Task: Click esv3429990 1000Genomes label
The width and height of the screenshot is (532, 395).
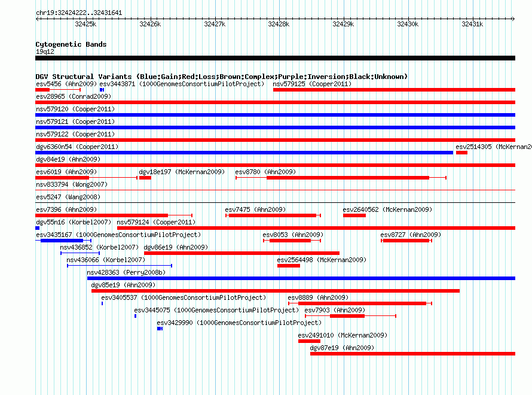Action: (239, 323)
